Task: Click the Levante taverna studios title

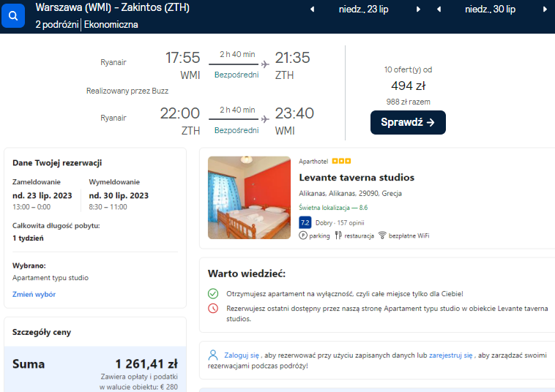Action: click(357, 178)
